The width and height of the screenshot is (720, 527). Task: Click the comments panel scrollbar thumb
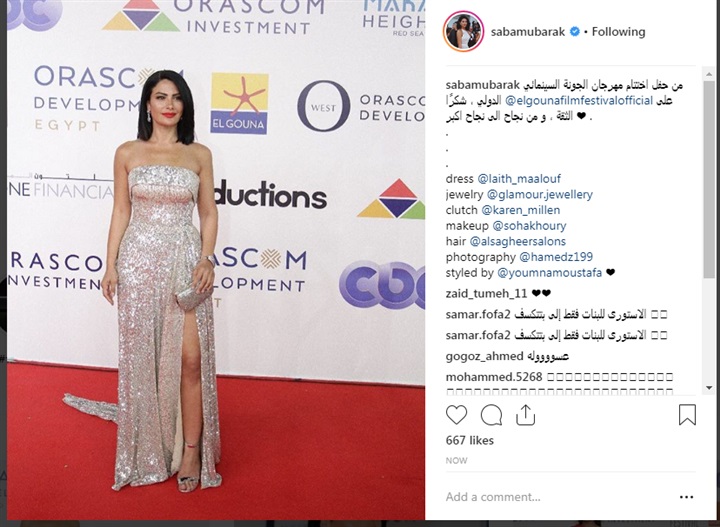click(709, 179)
